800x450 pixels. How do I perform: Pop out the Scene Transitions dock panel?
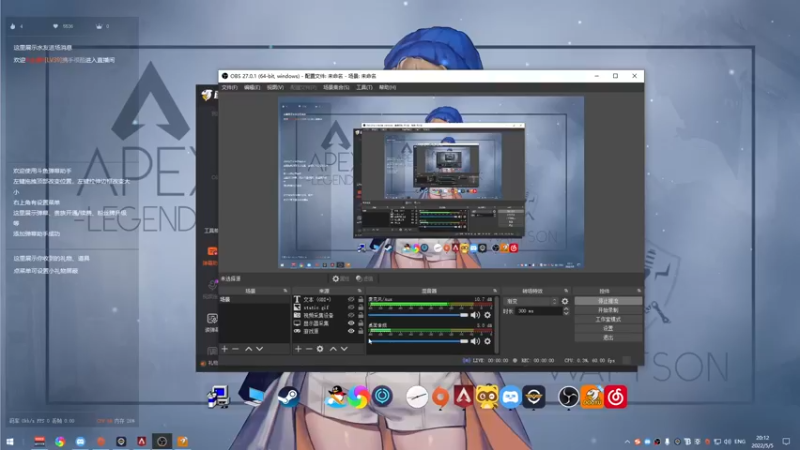click(566, 291)
